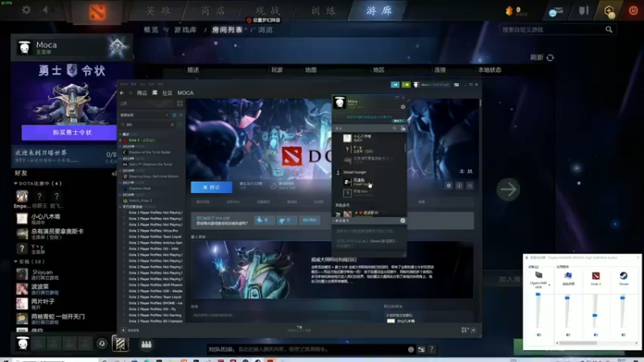Click the Dota Plus icon in header
Screen dimensions: 644x362
(609, 11)
